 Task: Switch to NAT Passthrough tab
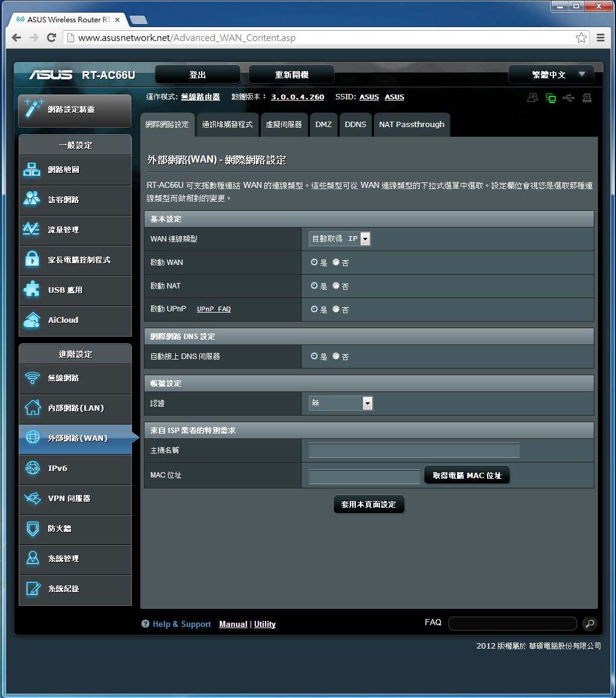(x=411, y=125)
